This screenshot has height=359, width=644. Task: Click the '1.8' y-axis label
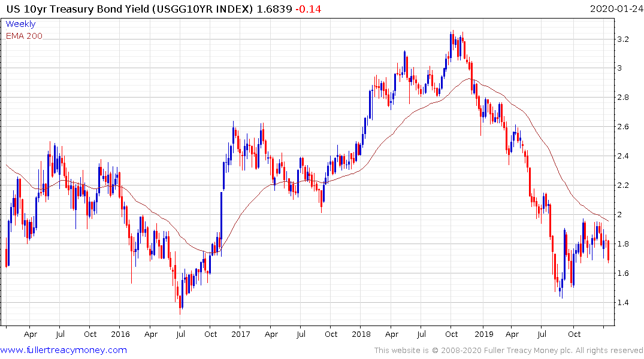(623, 244)
